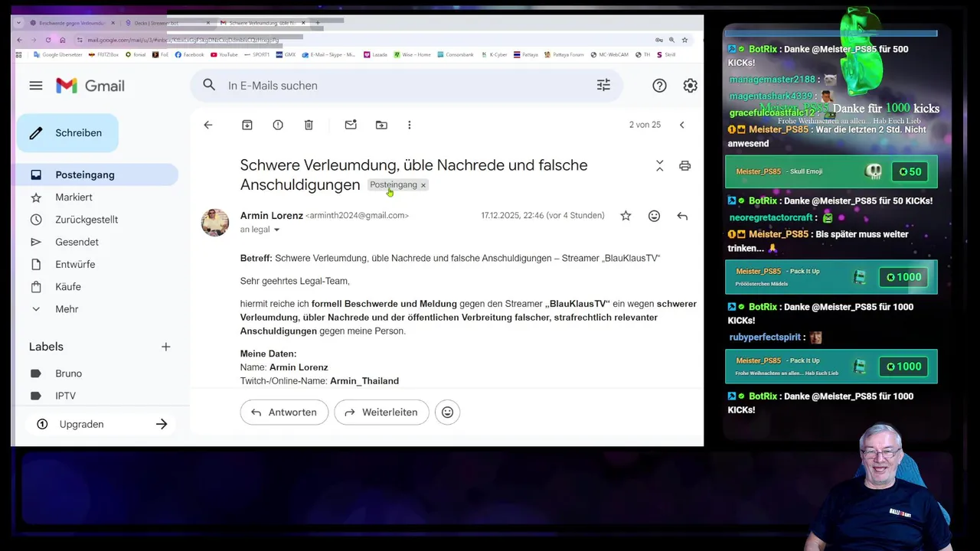
Task: Move email to a folder
Action: point(381,125)
